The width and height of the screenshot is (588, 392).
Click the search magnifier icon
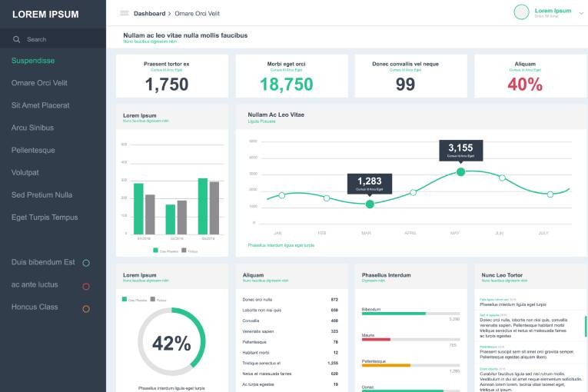tap(16, 39)
